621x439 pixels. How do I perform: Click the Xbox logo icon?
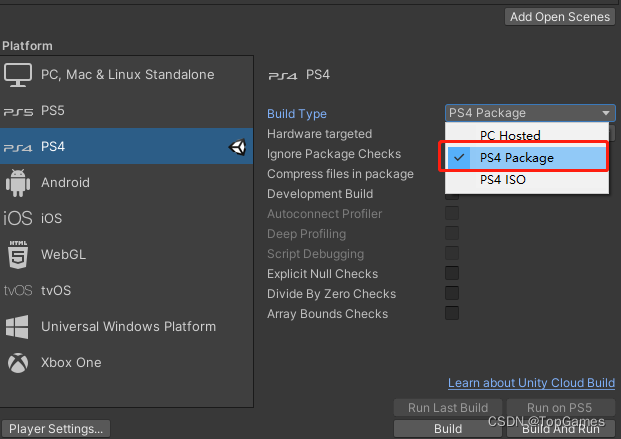pos(18,363)
